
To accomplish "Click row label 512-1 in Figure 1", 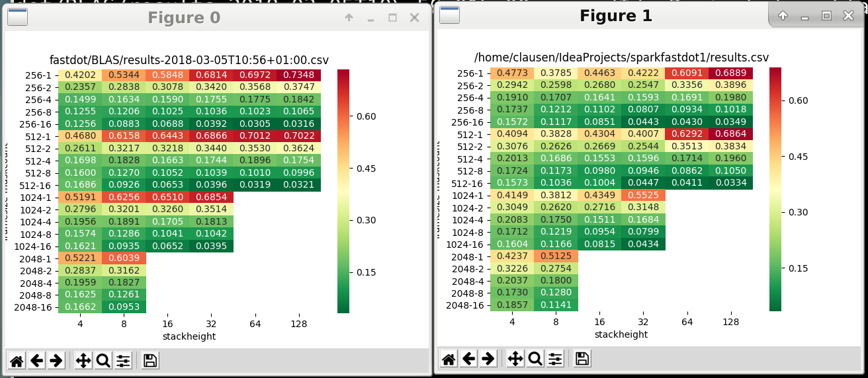I will [470, 134].
